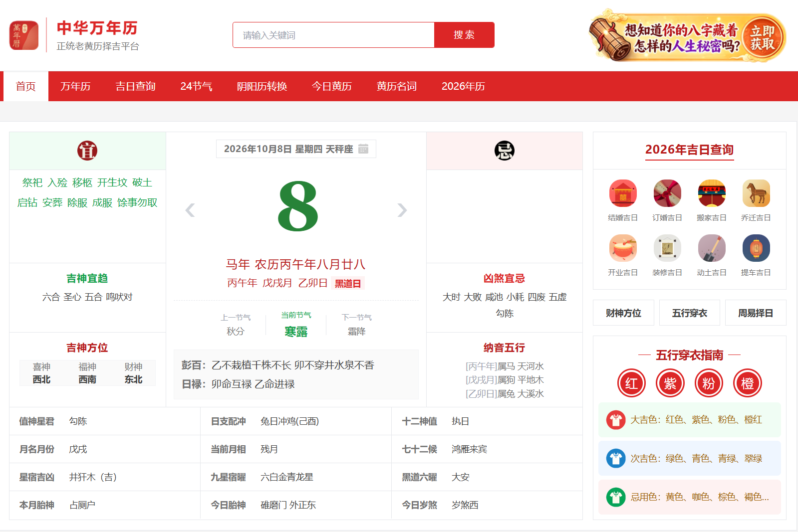Open the 动土吉日 shovel icon

click(x=712, y=248)
